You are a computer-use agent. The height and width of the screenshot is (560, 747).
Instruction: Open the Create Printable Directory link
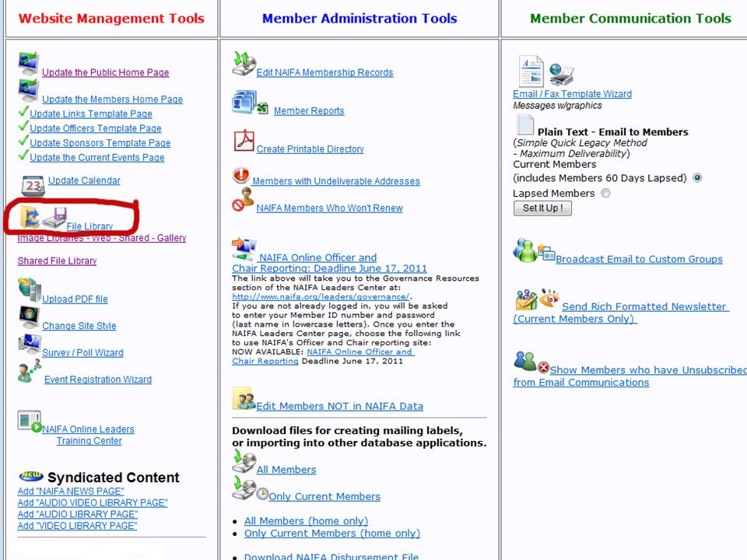point(310,149)
